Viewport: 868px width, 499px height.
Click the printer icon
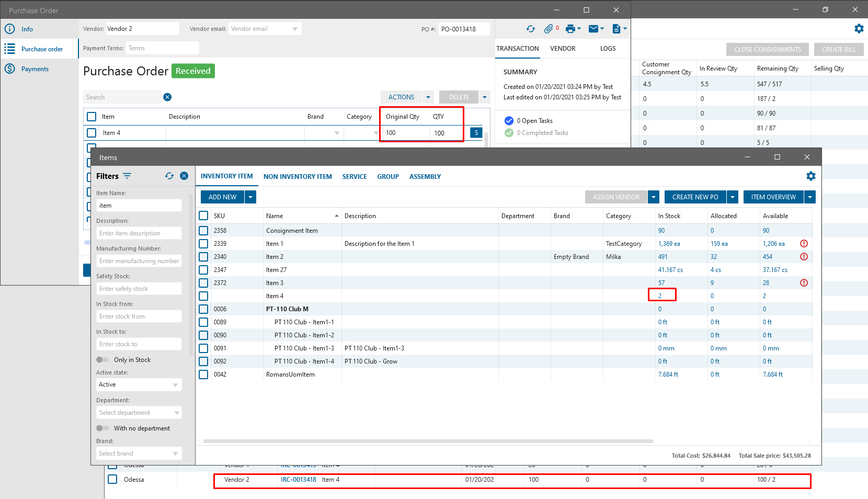570,29
